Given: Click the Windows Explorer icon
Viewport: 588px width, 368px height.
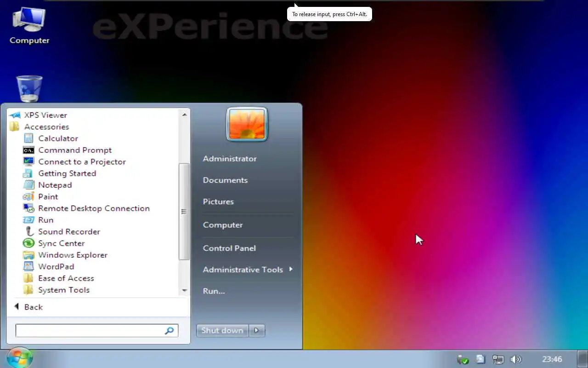Looking at the screenshot, I should [x=28, y=255].
